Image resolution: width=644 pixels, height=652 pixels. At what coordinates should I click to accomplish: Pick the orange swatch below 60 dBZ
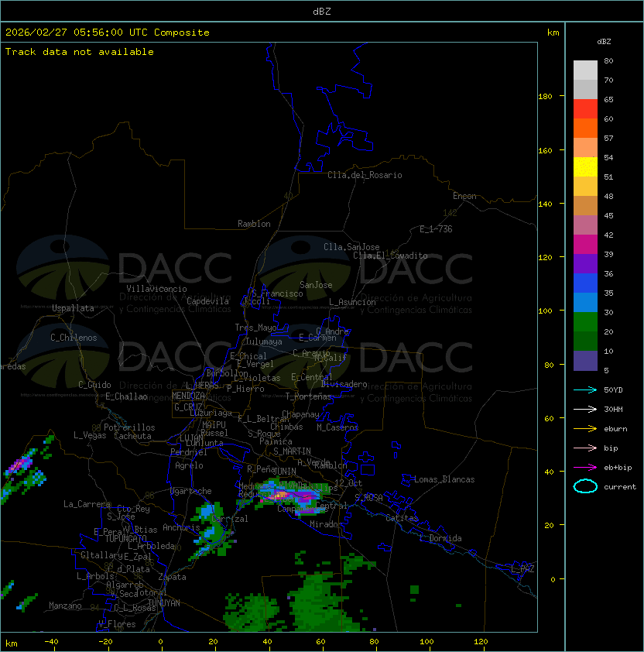[x=585, y=128]
